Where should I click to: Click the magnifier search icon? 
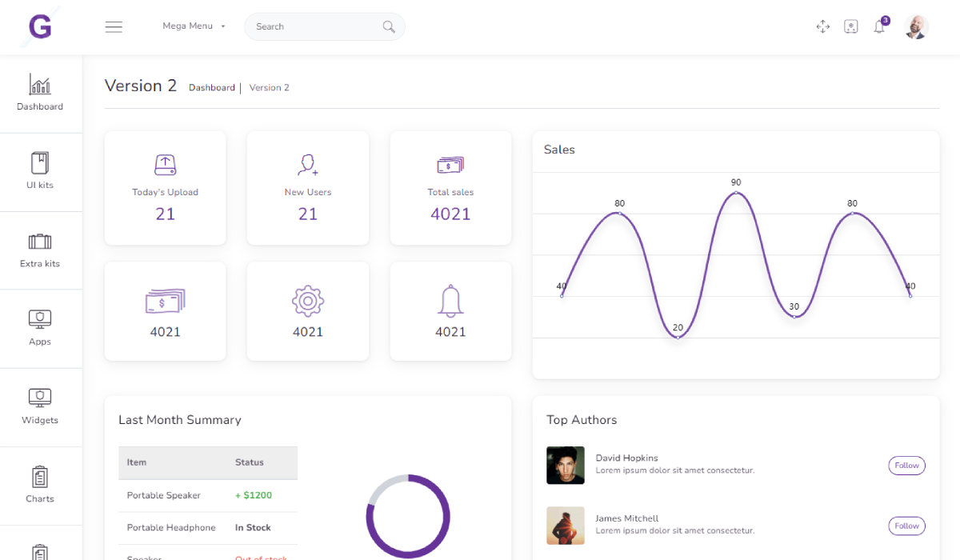[x=389, y=26]
